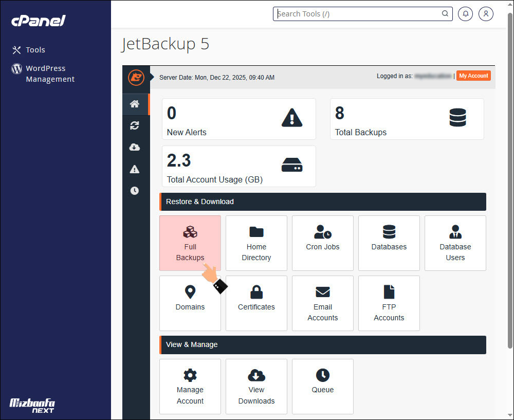Select the Home icon in JetBackup sidebar

click(134, 104)
